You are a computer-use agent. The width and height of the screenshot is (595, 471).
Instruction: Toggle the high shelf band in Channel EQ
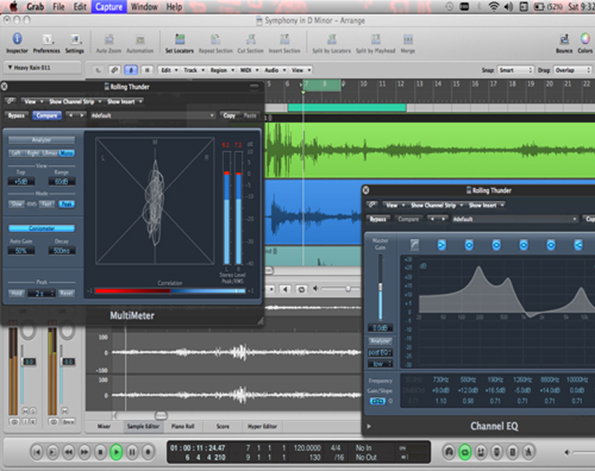tap(578, 245)
